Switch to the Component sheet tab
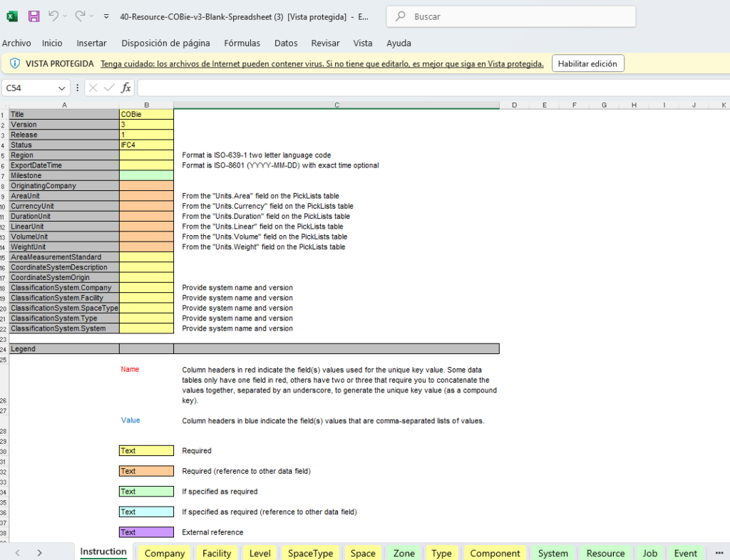 click(495, 553)
